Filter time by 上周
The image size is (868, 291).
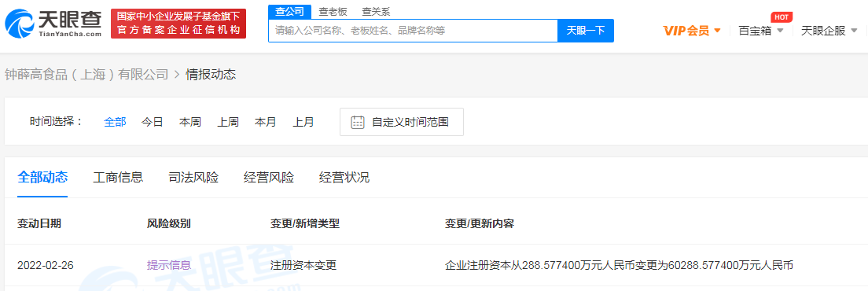[227, 122]
